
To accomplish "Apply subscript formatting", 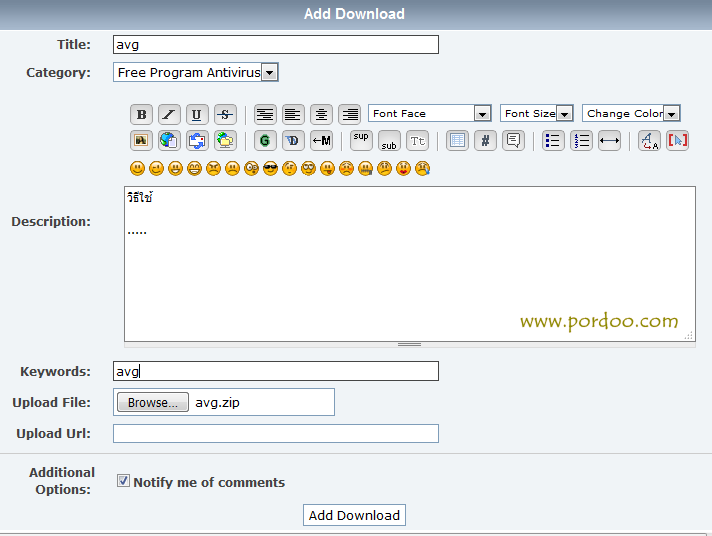I will (x=390, y=140).
